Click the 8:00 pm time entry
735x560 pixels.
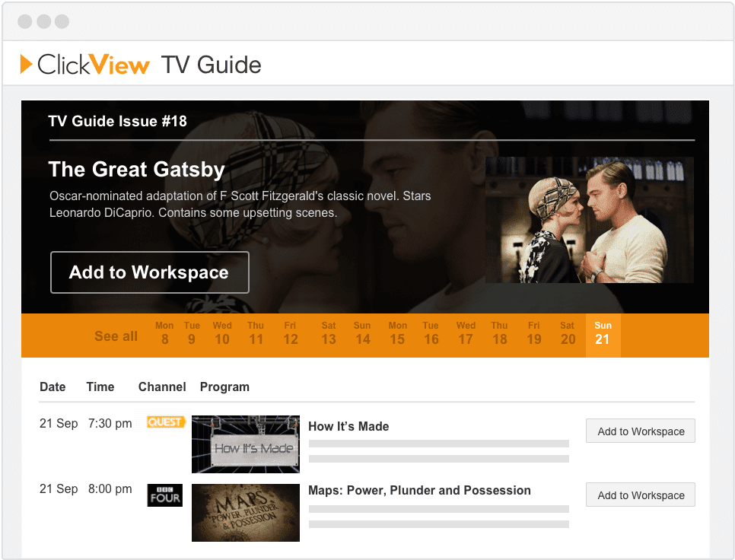[110, 489]
